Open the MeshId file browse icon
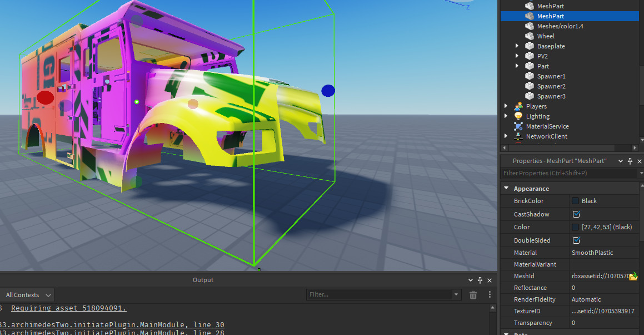Screen dimensions: 644x335 [633, 276]
